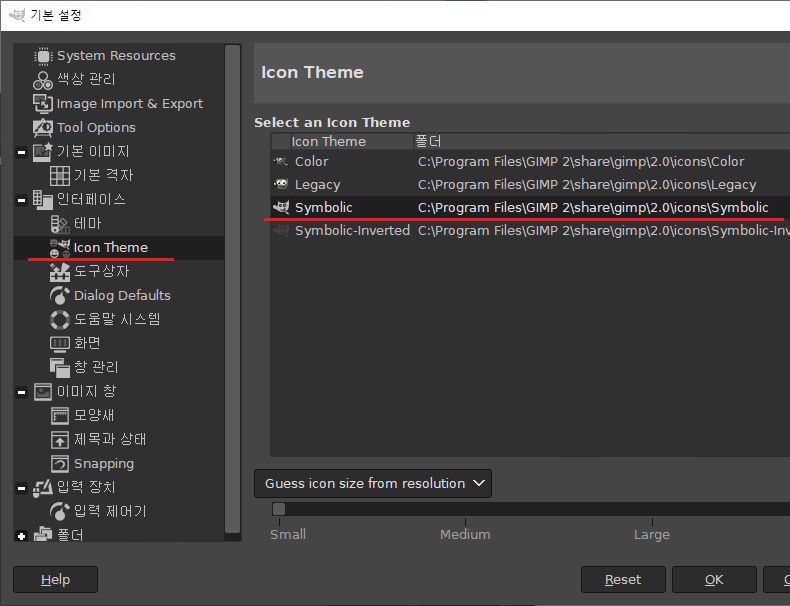This screenshot has height=606, width=790.
Task: Click the 제목과 상태 icon
Action: coord(60,439)
